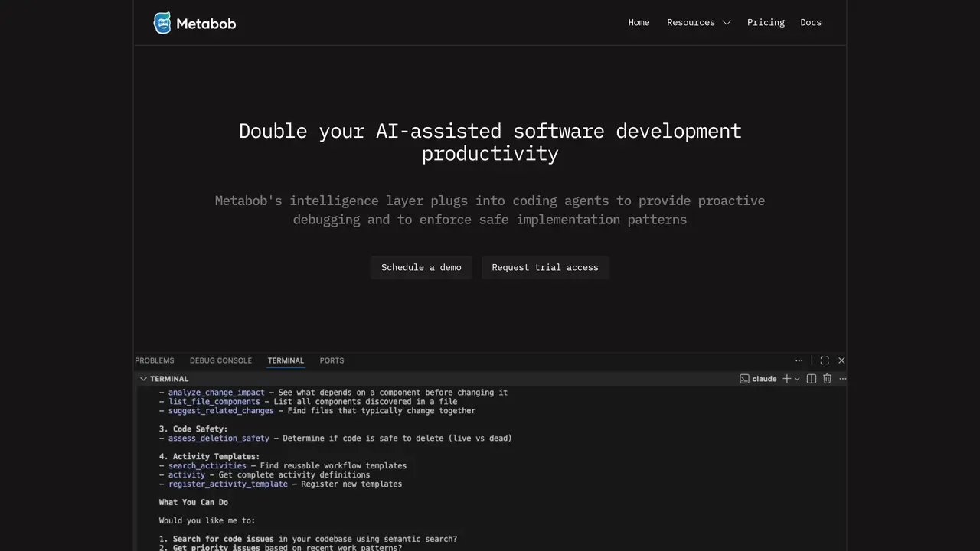The image size is (980, 551).
Task: Expand the Resources dropdown menu
Action: click(x=699, y=23)
